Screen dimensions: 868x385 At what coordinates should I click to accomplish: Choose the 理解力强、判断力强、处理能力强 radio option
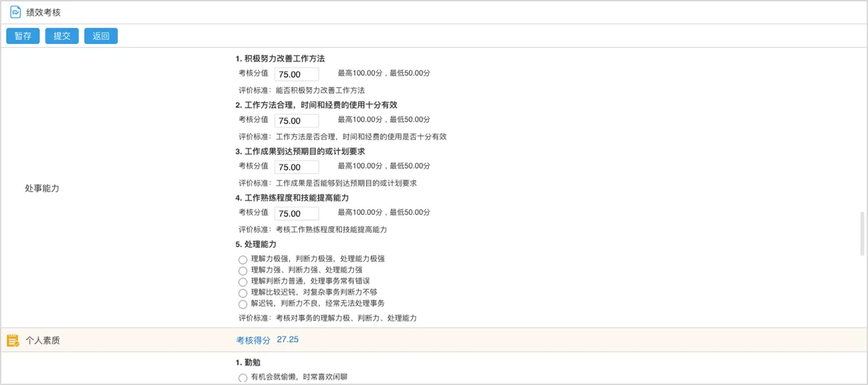pos(243,270)
